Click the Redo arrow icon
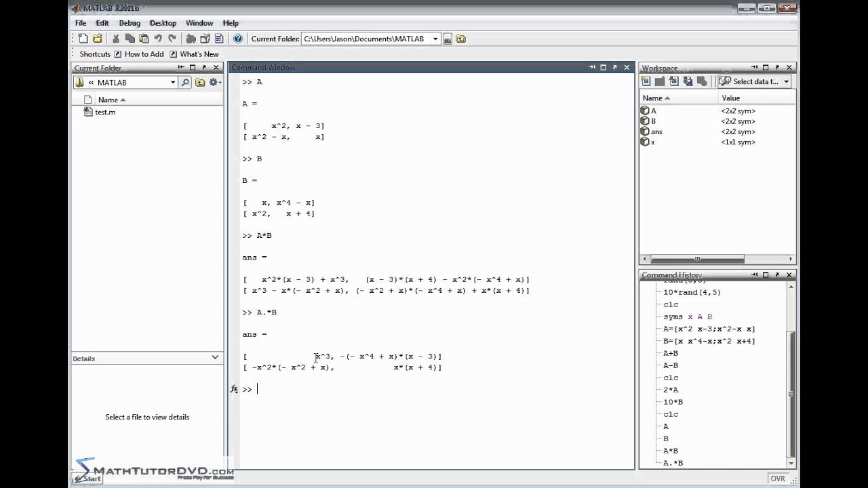Viewport: 868px width, 488px height. pyautogui.click(x=172, y=39)
